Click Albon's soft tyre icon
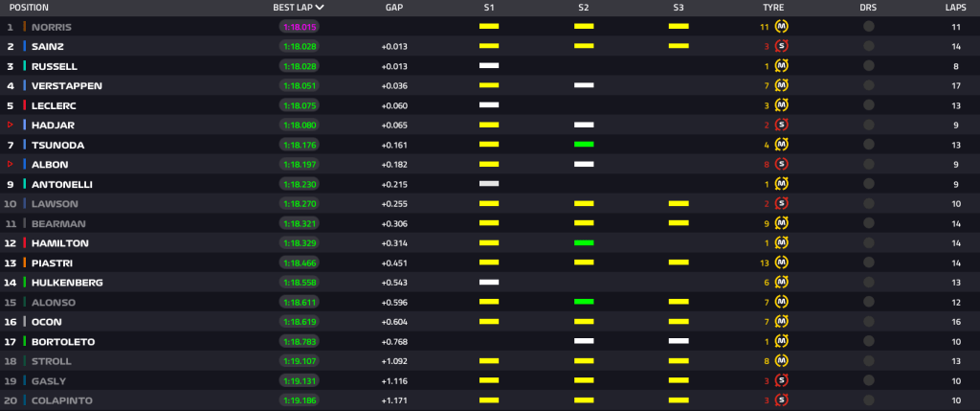This screenshot has height=411, width=980. point(781,164)
